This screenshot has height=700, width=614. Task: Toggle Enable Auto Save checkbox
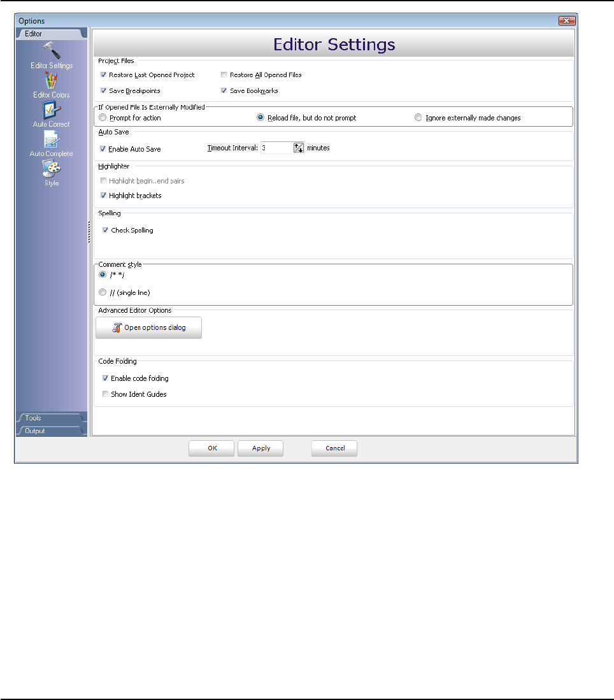(x=103, y=149)
